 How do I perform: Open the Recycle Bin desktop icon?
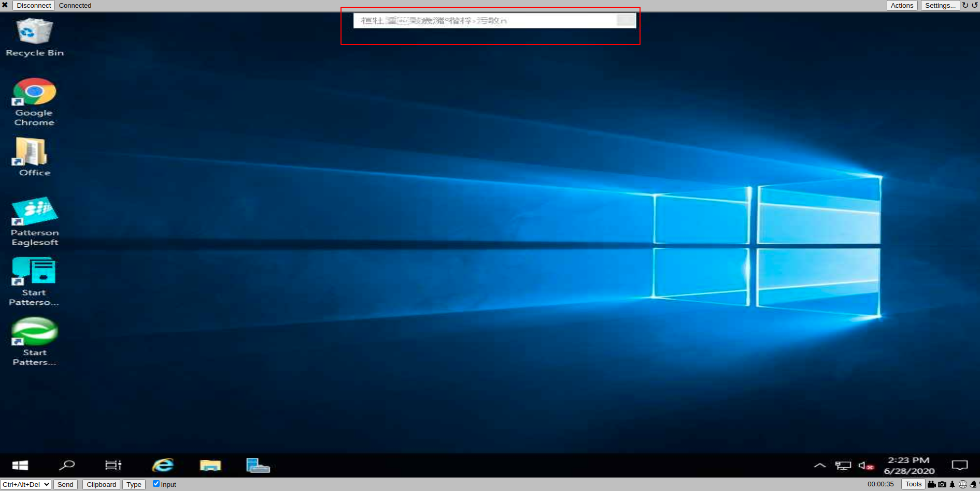35,37
